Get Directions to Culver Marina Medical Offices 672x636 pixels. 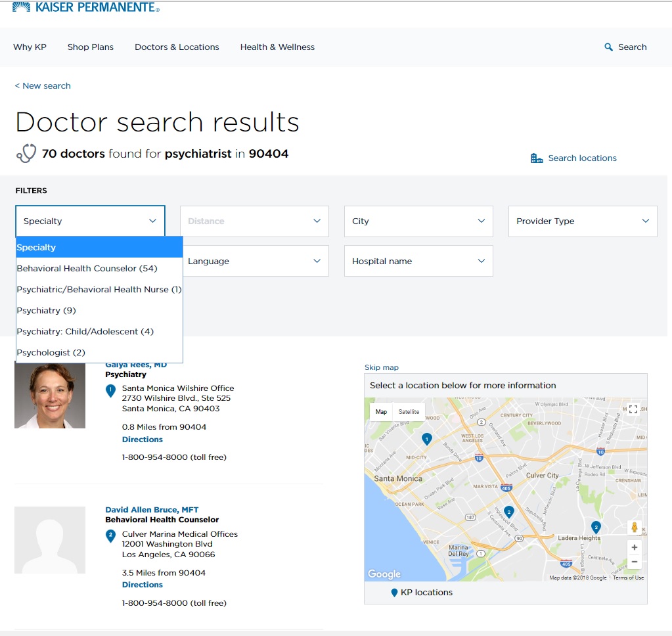pos(143,585)
